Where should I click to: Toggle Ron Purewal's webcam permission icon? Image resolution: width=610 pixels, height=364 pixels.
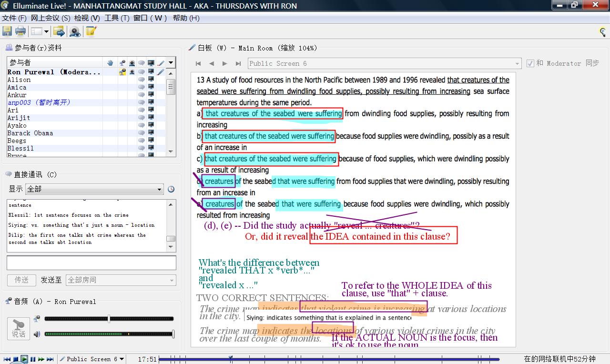tap(132, 72)
